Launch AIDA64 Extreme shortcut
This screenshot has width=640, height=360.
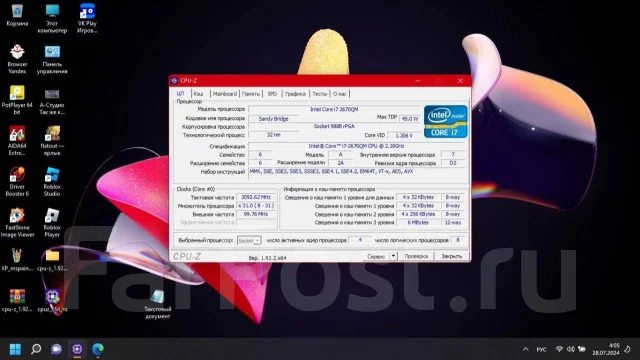point(17,141)
